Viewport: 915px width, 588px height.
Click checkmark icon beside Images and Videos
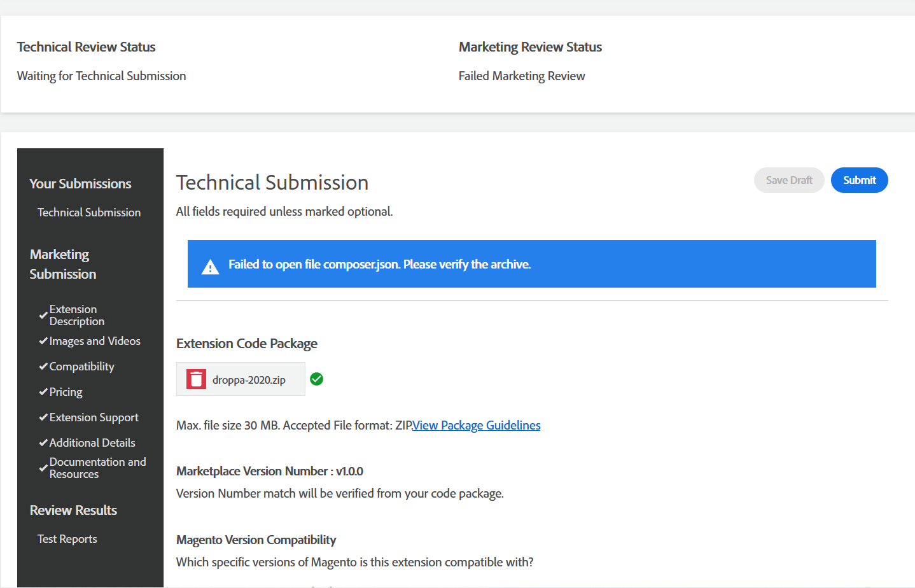tap(43, 341)
